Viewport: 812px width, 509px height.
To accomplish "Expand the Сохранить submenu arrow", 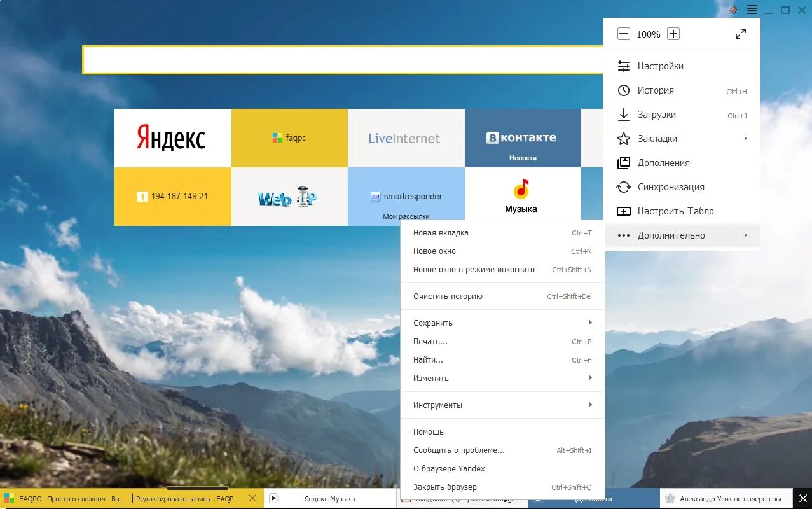I will [591, 323].
